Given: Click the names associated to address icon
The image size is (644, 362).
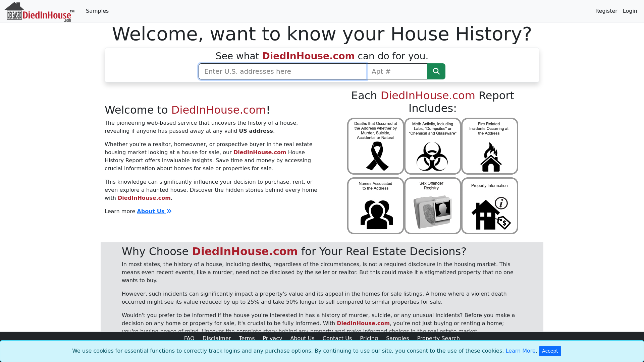Looking at the screenshot, I should (375, 205).
